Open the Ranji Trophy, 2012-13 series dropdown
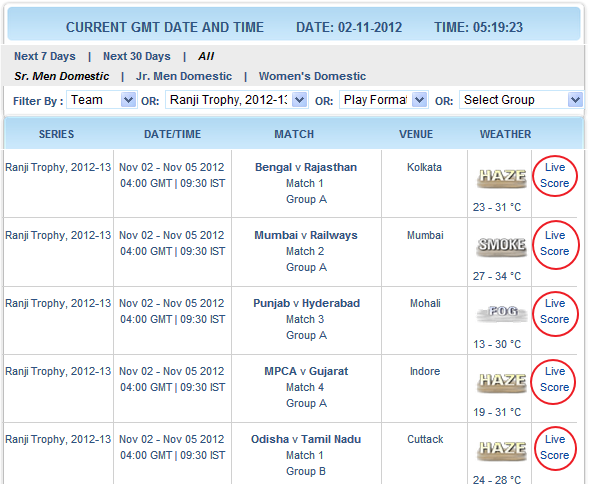 pyautogui.click(x=237, y=100)
